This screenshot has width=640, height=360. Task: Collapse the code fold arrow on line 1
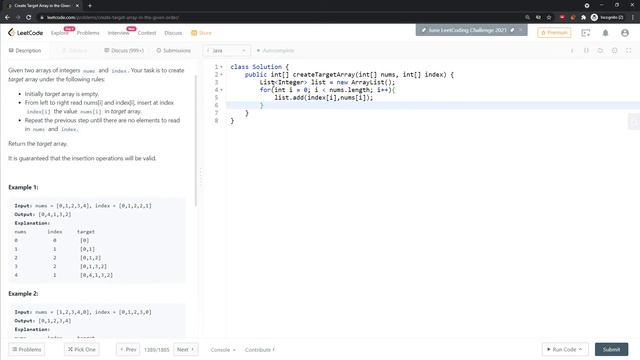(222, 67)
